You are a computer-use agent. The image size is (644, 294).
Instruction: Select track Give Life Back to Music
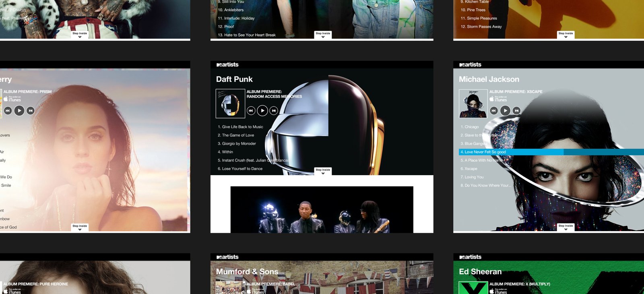(x=240, y=127)
